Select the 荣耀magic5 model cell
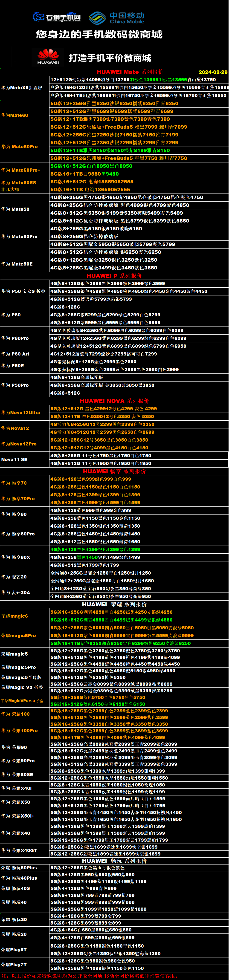The height and width of the screenshot is (980, 229). [x=25, y=654]
